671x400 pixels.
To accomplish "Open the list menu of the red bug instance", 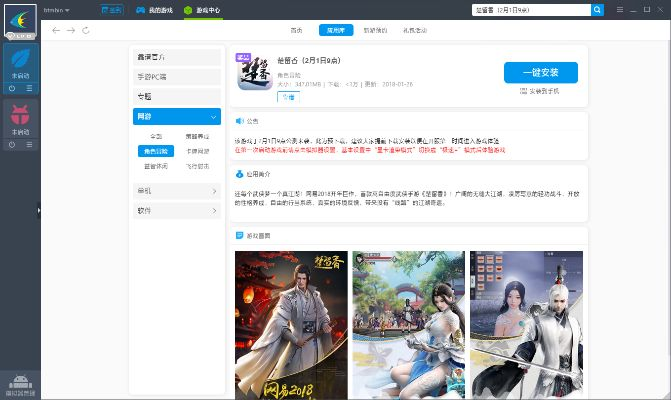I will click(x=29, y=145).
